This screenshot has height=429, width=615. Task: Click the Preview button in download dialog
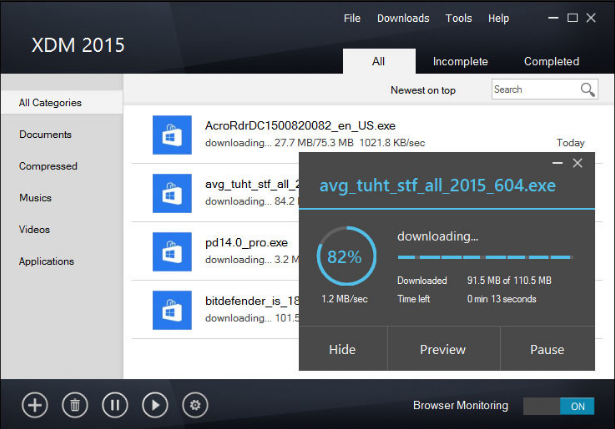(x=444, y=349)
